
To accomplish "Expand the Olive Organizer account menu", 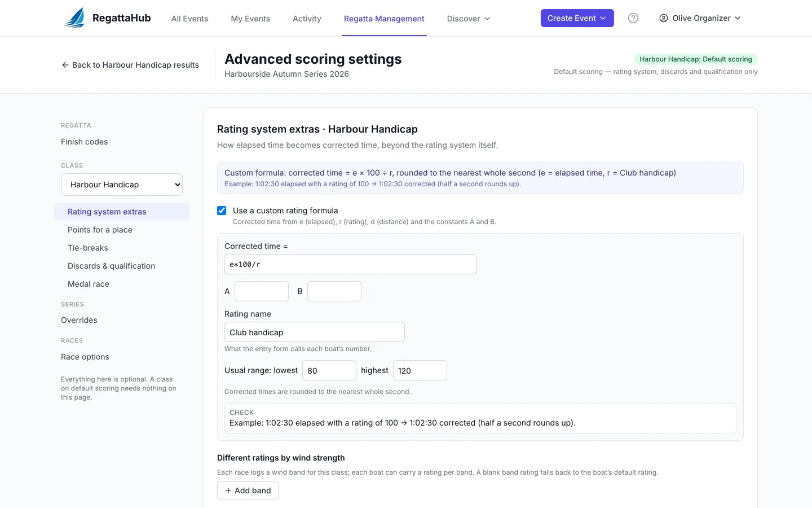I will [x=700, y=18].
